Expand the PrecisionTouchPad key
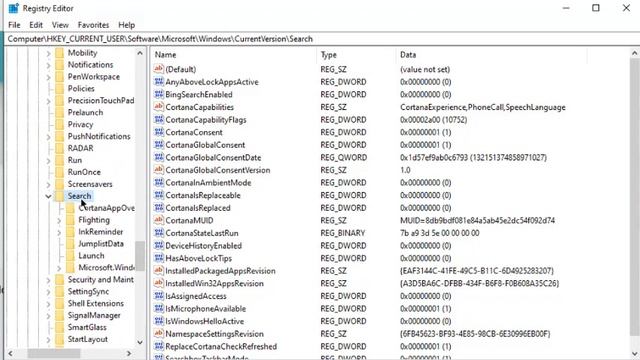 48,101
